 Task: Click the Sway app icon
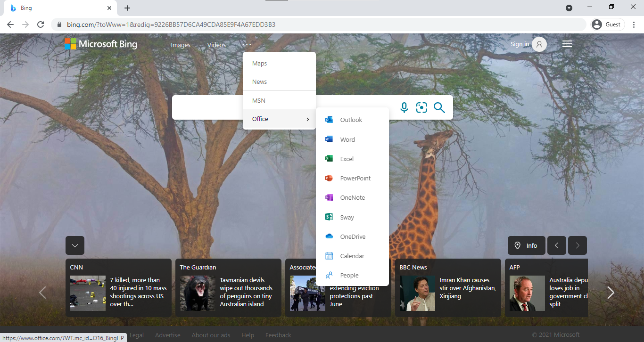point(329,217)
